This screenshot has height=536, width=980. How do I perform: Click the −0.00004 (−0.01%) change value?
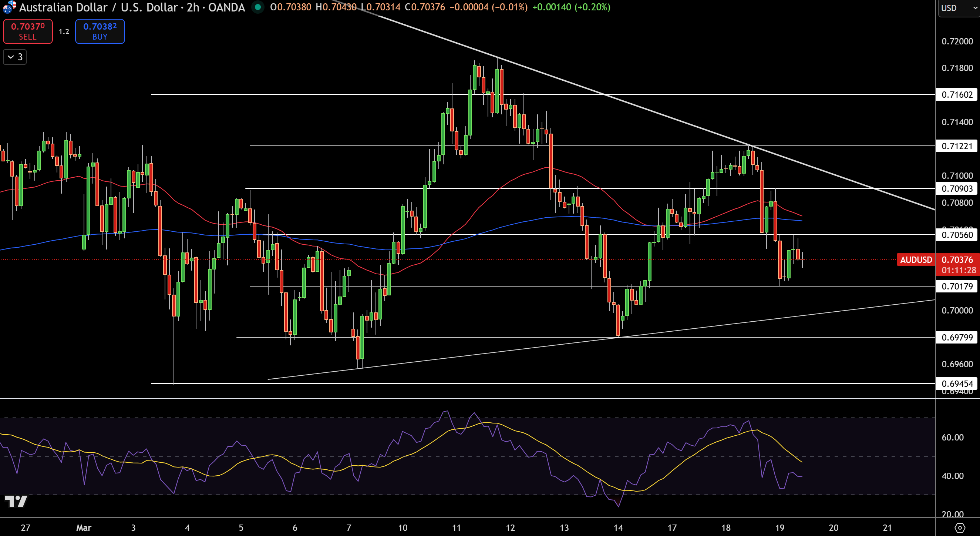tap(488, 7)
